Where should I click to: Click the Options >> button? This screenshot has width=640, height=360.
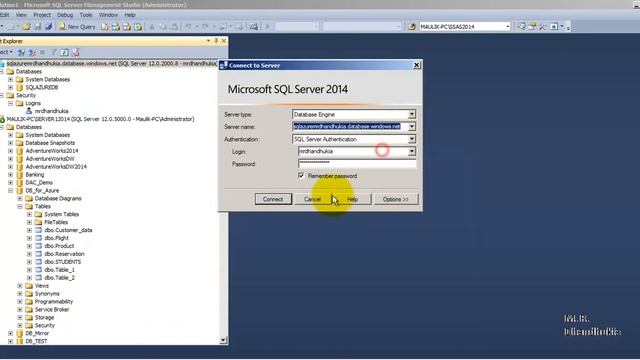(396, 199)
